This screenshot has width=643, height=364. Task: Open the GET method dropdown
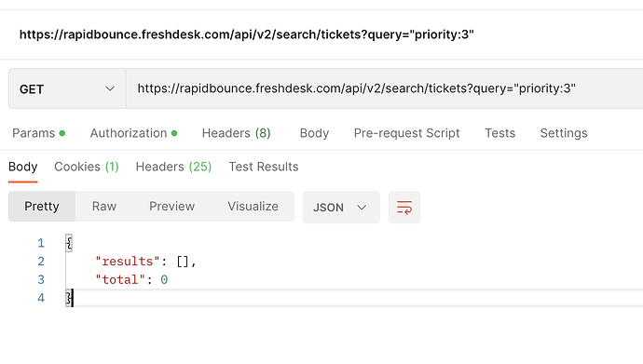point(67,88)
